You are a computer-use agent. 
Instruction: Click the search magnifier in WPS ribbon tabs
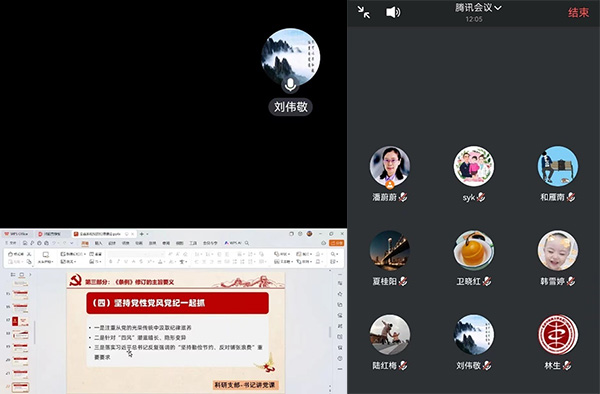(247, 243)
